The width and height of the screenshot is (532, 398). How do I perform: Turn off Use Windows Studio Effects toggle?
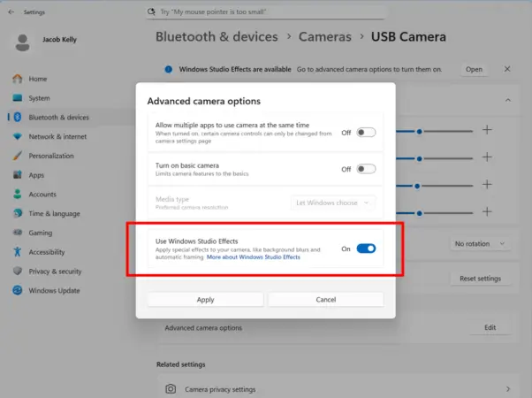(x=366, y=249)
